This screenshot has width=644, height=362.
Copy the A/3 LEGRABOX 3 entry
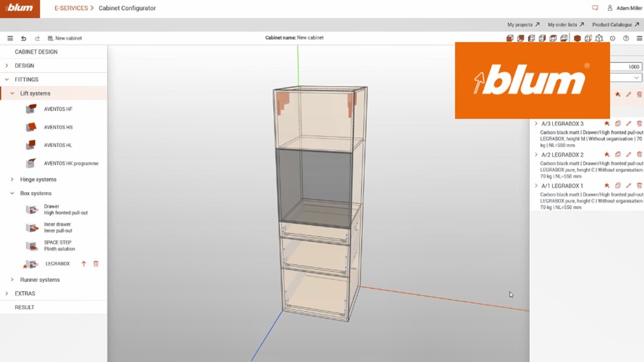[x=618, y=124]
